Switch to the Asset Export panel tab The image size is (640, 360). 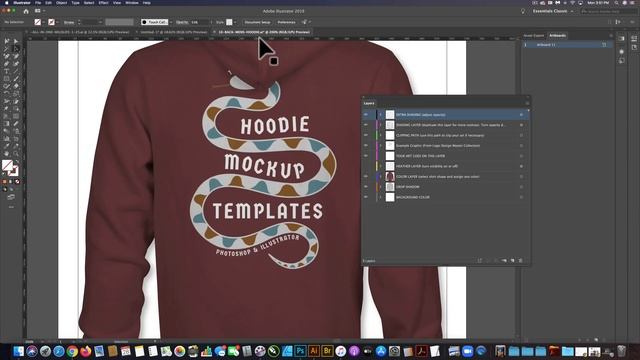(x=534, y=36)
